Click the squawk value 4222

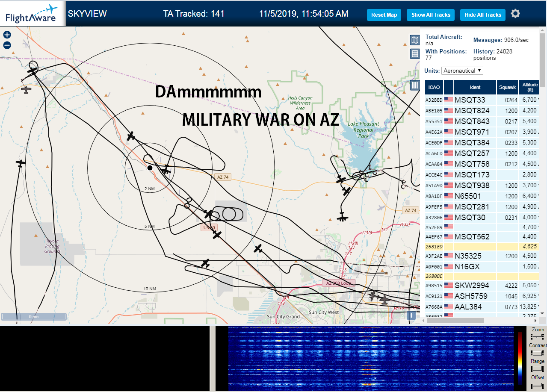tap(511, 286)
